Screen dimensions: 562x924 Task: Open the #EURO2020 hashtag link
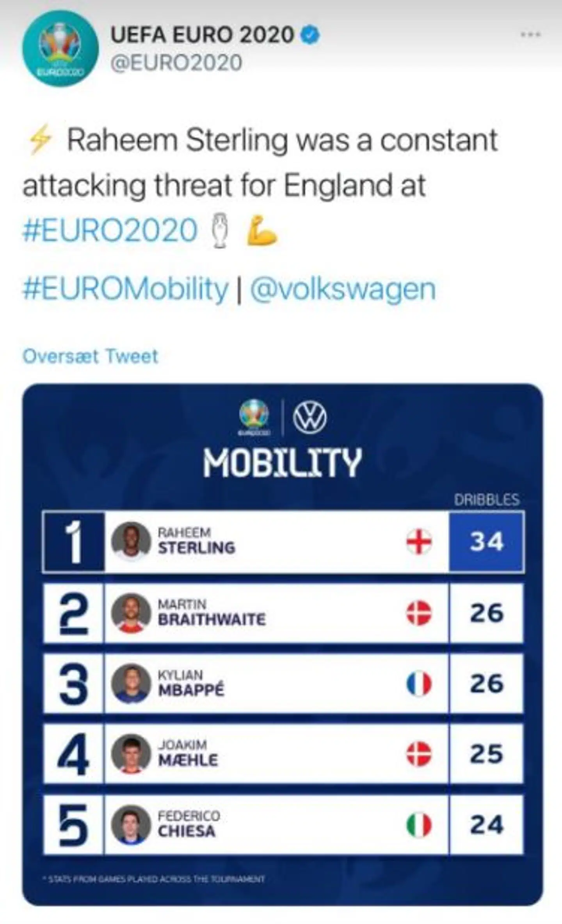(110, 230)
